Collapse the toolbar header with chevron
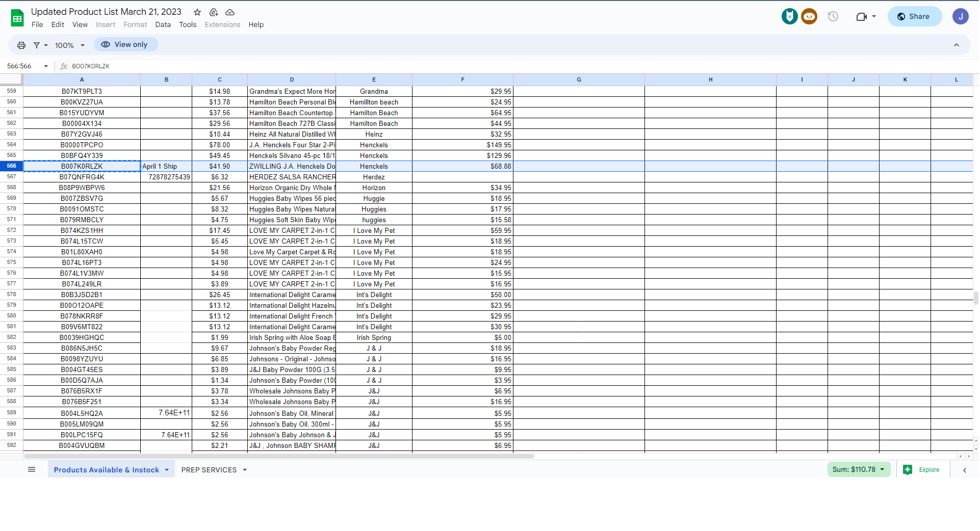The image size is (980, 531). [957, 45]
